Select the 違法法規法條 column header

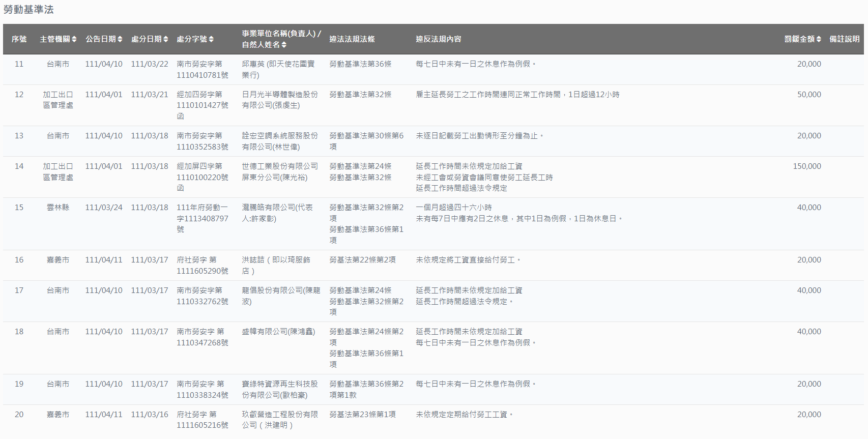(x=352, y=39)
